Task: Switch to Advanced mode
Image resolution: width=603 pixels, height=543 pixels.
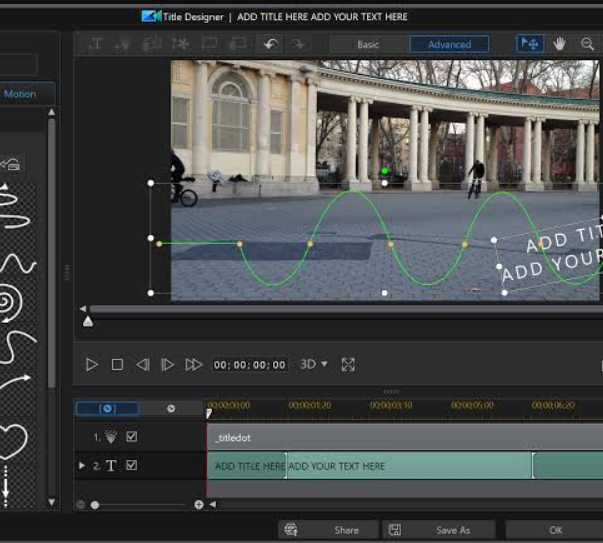Action: point(450,45)
